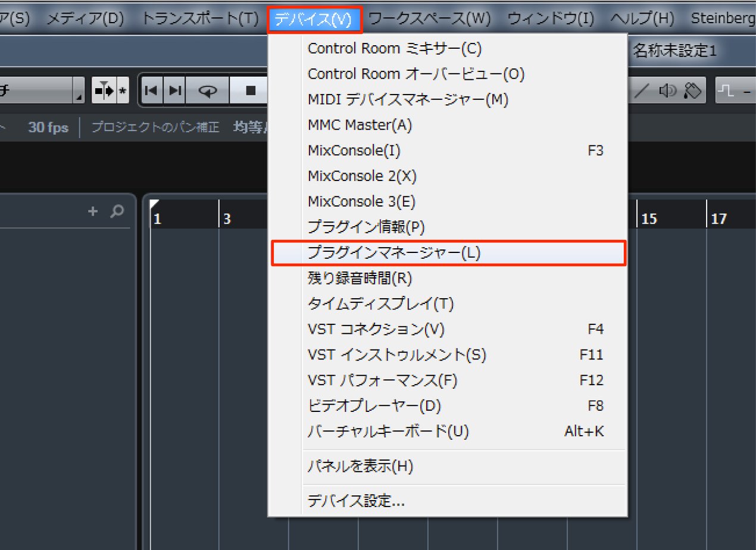Image resolution: width=756 pixels, height=550 pixels.
Task: Select MMC Master(A) entry
Action: click(448, 126)
